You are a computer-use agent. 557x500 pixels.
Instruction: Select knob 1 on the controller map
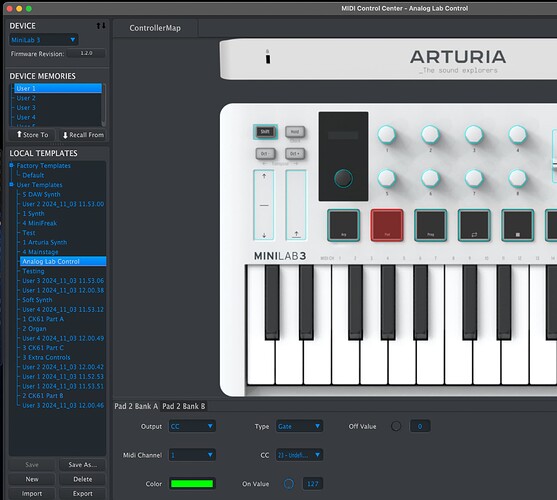tap(386, 135)
